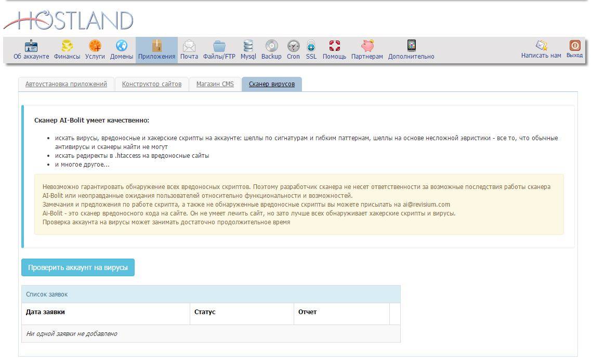Screen dimensions: 592x364
Task: Switch to Конструктор сайтов tab
Action: (x=152, y=84)
